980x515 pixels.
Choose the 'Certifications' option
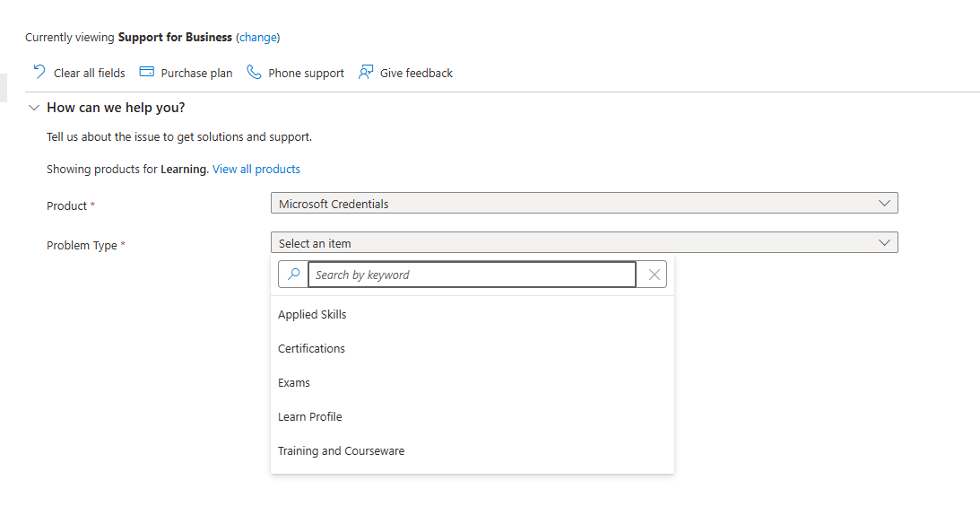pyautogui.click(x=473, y=348)
